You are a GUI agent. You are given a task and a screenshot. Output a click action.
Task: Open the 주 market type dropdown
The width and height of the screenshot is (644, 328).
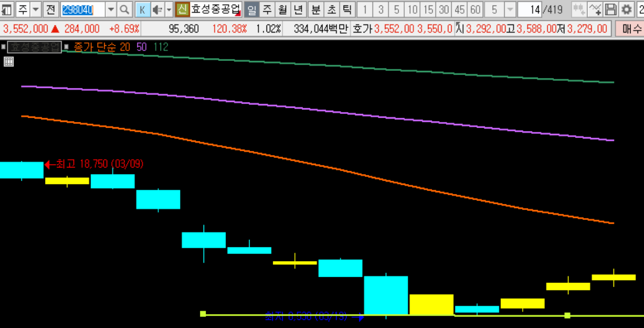pos(35,9)
